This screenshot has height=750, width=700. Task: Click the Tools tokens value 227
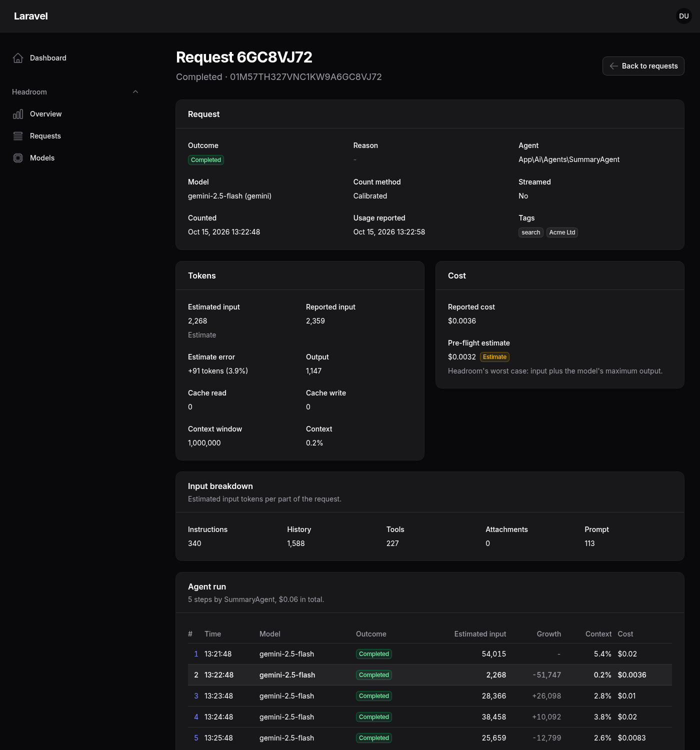[392, 543]
